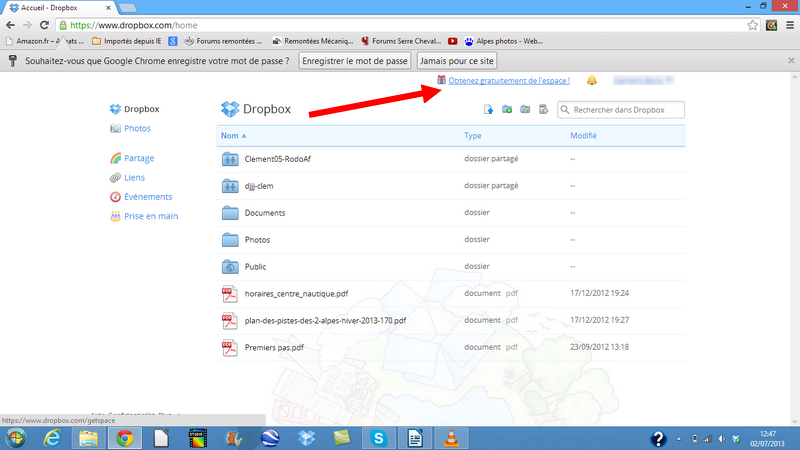
Task: Click the extension icon next to the star
Action: (771, 25)
